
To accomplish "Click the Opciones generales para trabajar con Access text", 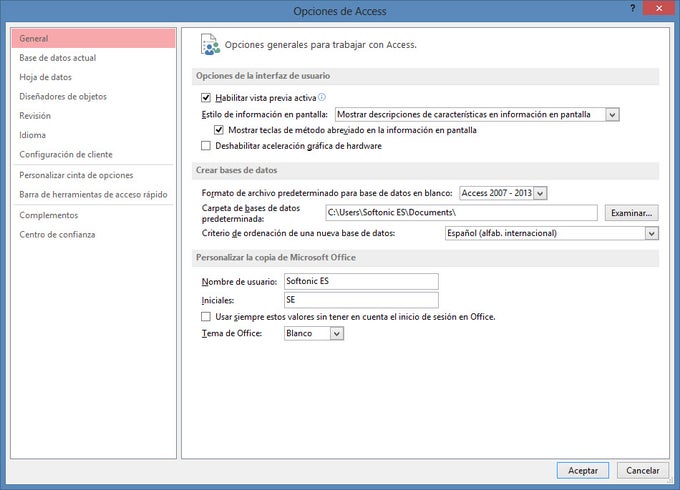I will tap(320, 45).
